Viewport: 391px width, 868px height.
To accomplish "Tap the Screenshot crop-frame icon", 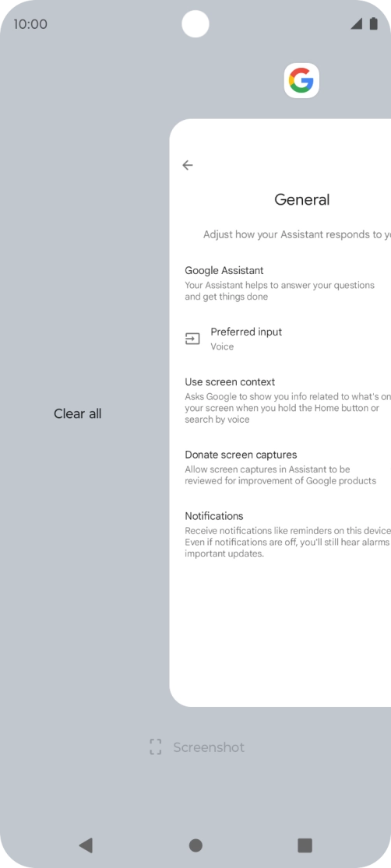I will pyautogui.click(x=156, y=747).
